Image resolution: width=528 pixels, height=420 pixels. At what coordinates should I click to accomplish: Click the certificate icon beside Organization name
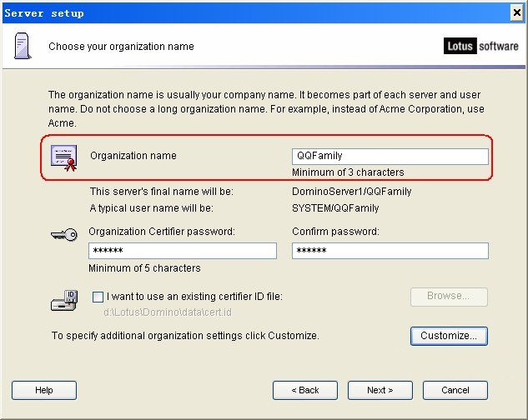point(64,157)
